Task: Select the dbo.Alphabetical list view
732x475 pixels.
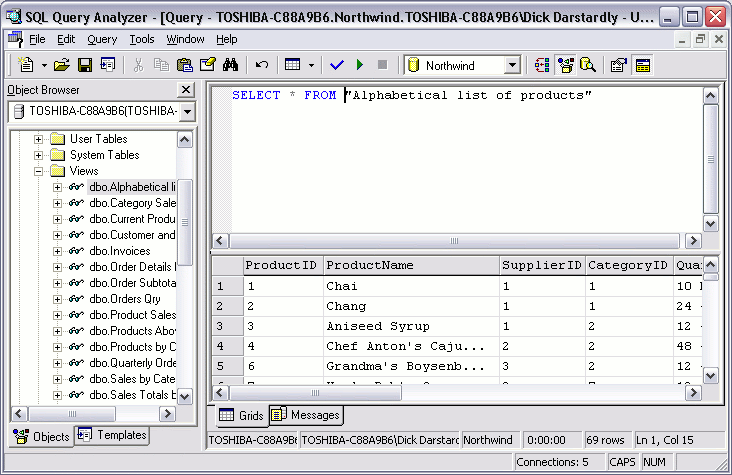Action: tap(132, 187)
